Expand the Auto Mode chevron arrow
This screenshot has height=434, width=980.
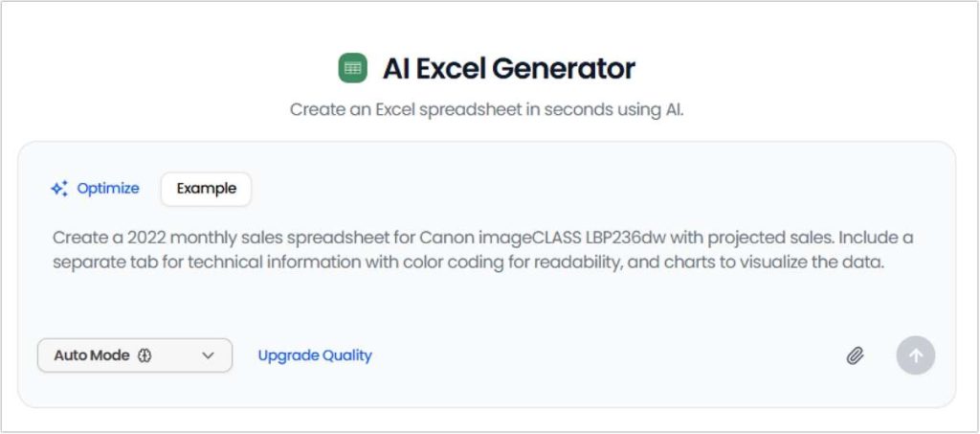pos(208,355)
